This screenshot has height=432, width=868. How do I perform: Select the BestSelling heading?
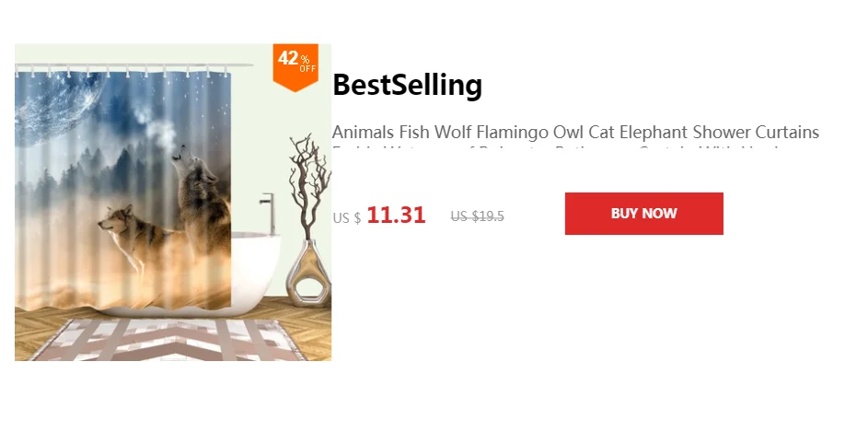tap(408, 85)
